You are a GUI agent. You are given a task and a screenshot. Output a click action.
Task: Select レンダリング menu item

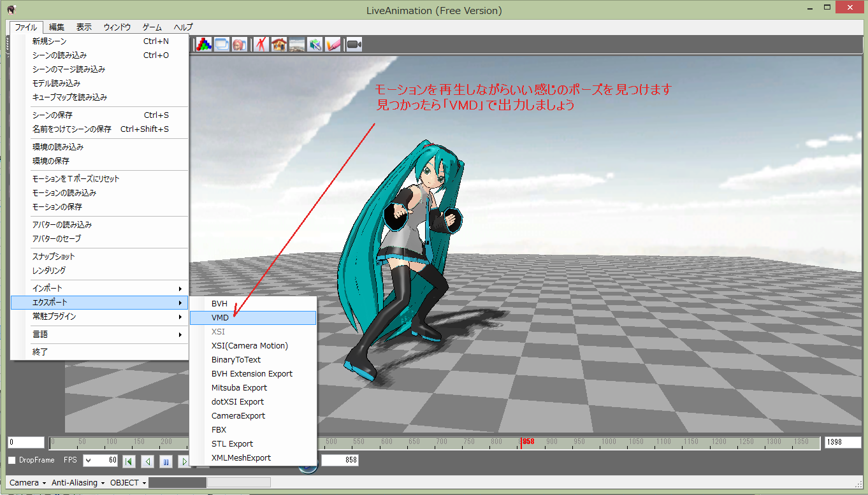tap(100, 271)
